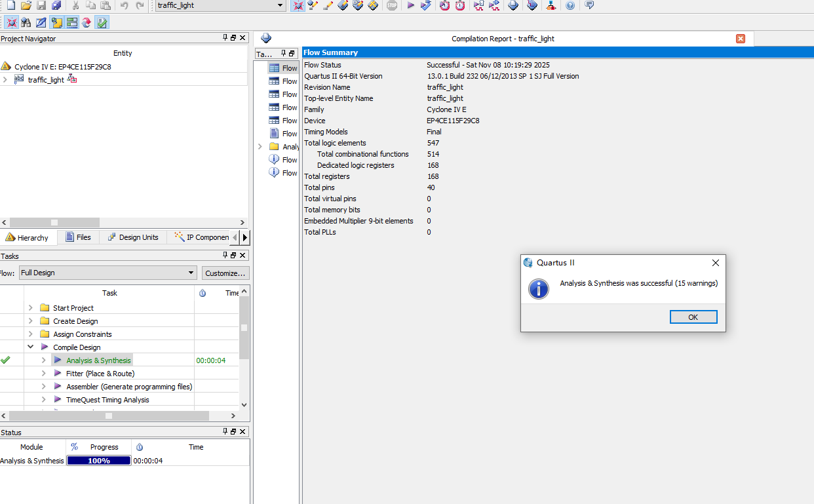
Task: Start compilation with the purple play icon
Action: pyautogui.click(x=411, y=5)
